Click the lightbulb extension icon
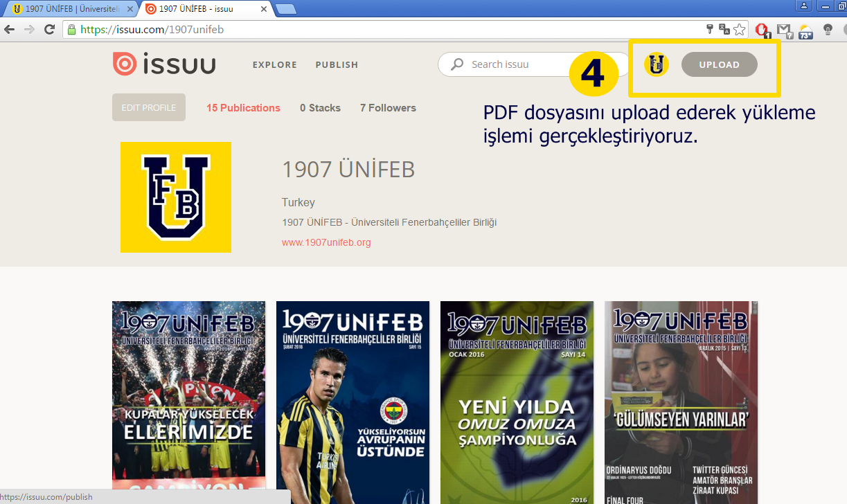 (828, 30)
